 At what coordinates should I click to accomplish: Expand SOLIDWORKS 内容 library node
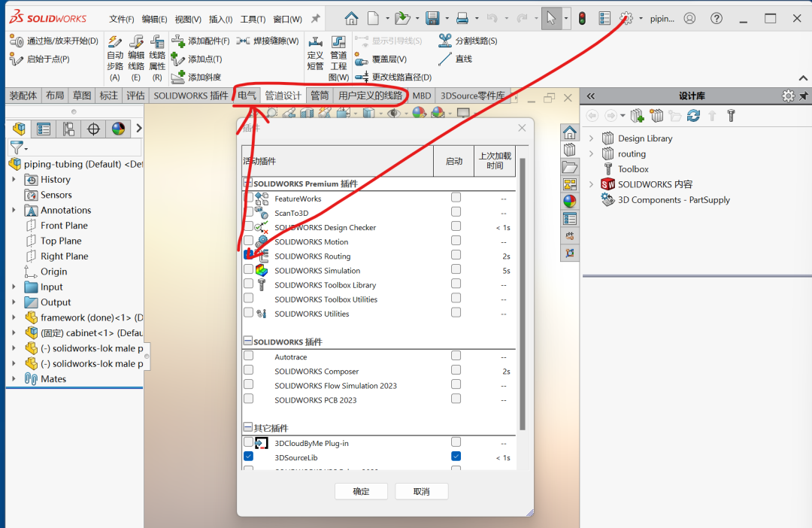[x=592, y=184]
